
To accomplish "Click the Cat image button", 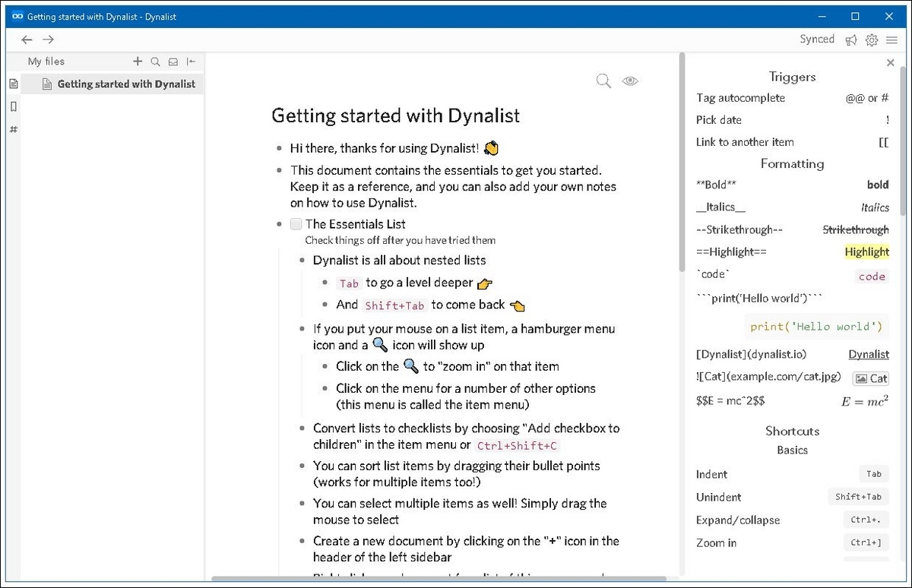I will (x=871, y=378).
